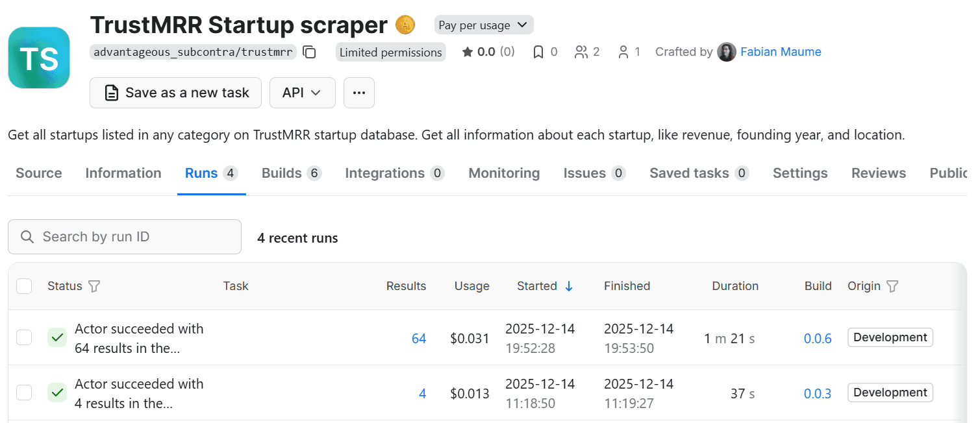Click the TS actor logo thumbnail
Image resolution: width=980 pixels, height=423 pixels.
[39, 58]
